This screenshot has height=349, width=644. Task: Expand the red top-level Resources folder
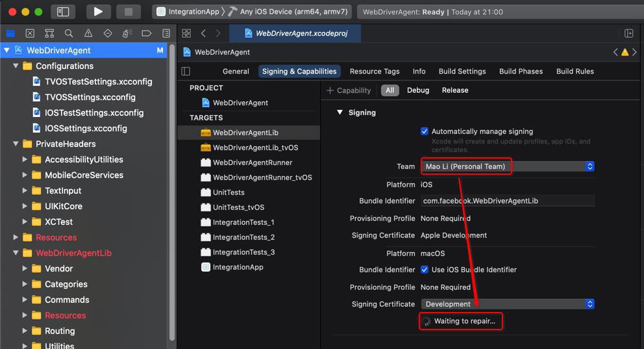(x=16, y=237)
